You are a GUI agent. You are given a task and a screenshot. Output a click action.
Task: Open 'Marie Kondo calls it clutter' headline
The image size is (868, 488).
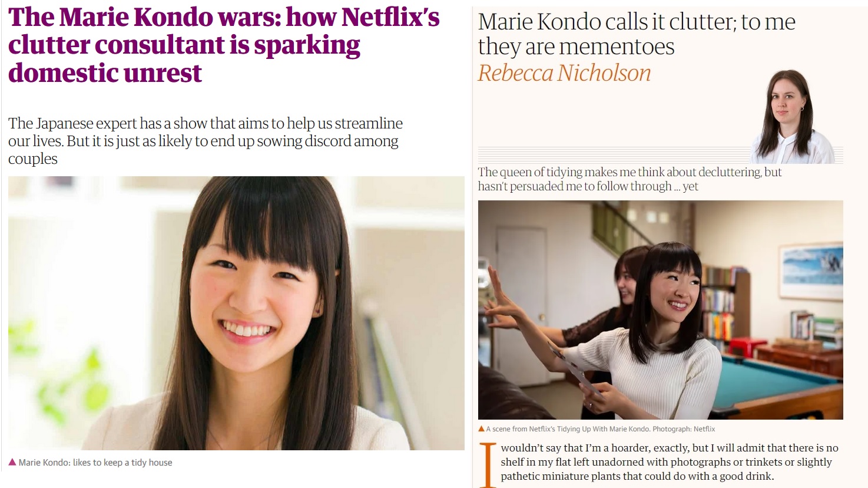[x=637, y=34]
